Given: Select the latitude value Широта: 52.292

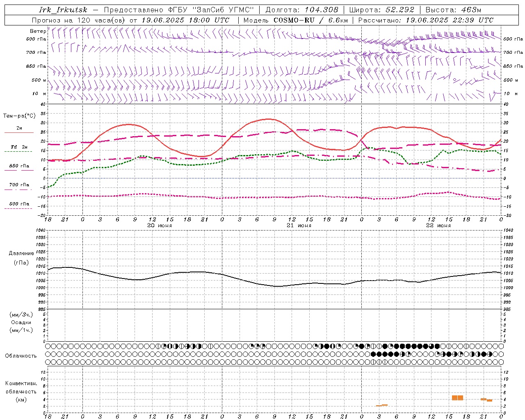Looking at the screenshot, I should tap(382, 10).
